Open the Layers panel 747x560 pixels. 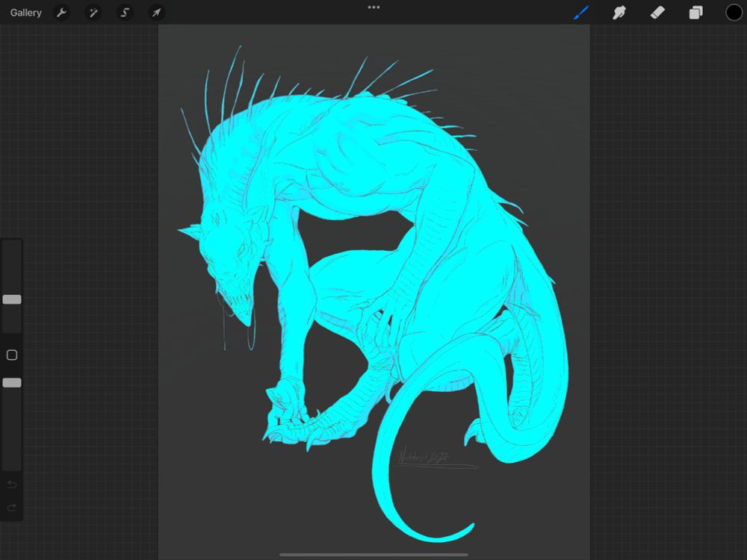[x=695, y=13]
